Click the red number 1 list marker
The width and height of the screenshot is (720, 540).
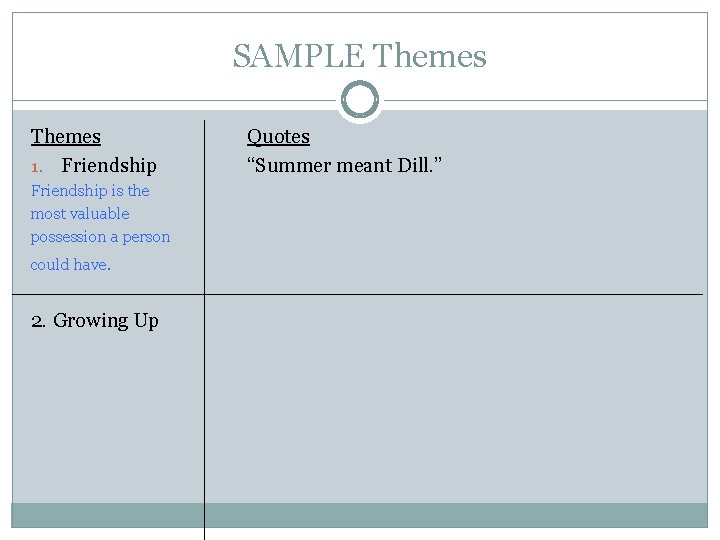(x=37, y=167)
